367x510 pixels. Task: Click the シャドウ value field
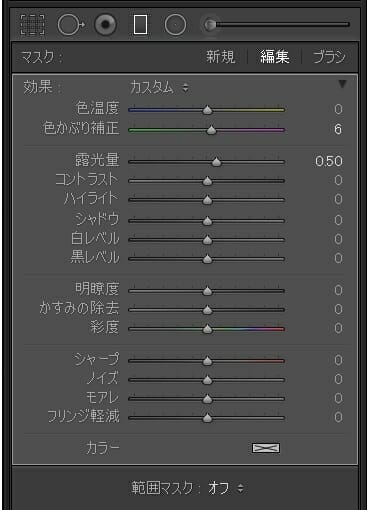coord(338,220)
